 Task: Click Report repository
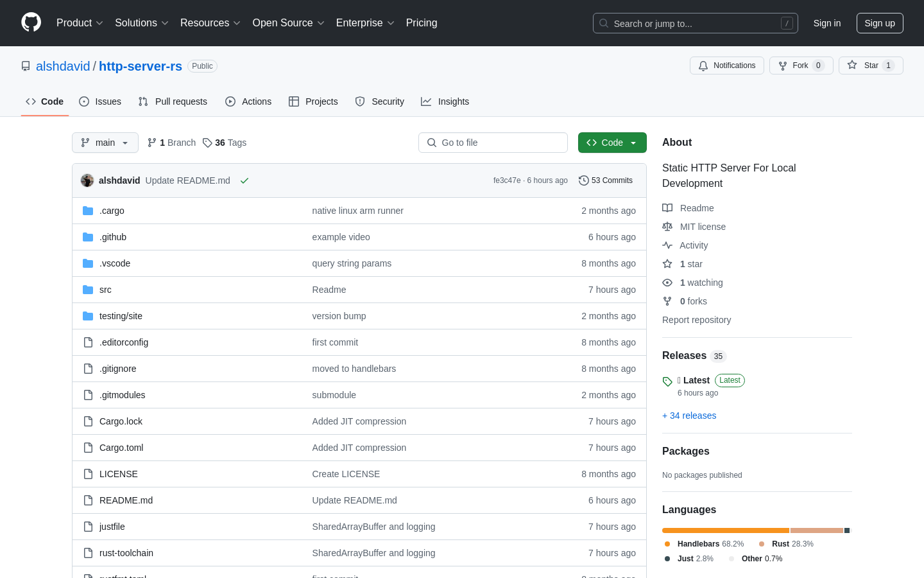(x=696, y=320)
